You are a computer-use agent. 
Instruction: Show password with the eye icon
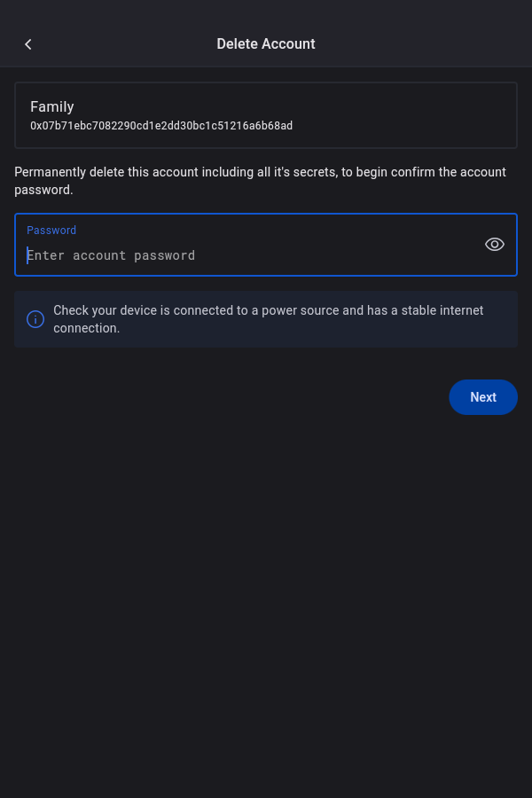(x=495, y=245)
